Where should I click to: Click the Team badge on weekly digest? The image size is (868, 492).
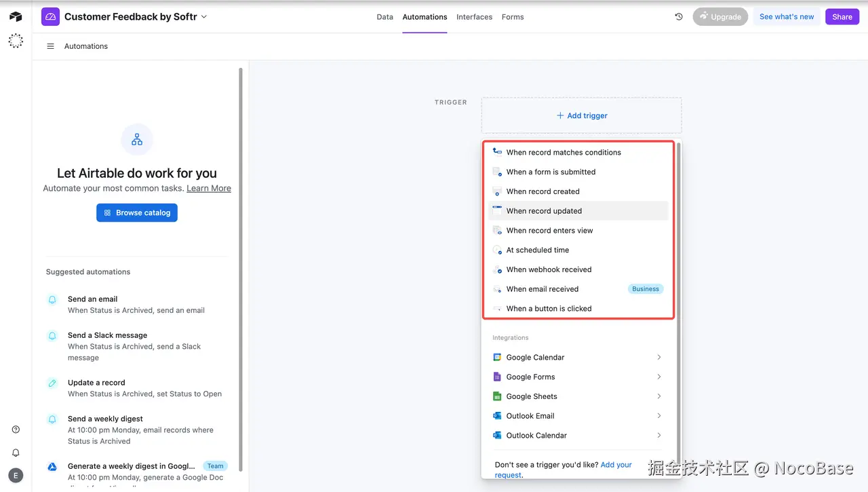(x=216, y=466)
